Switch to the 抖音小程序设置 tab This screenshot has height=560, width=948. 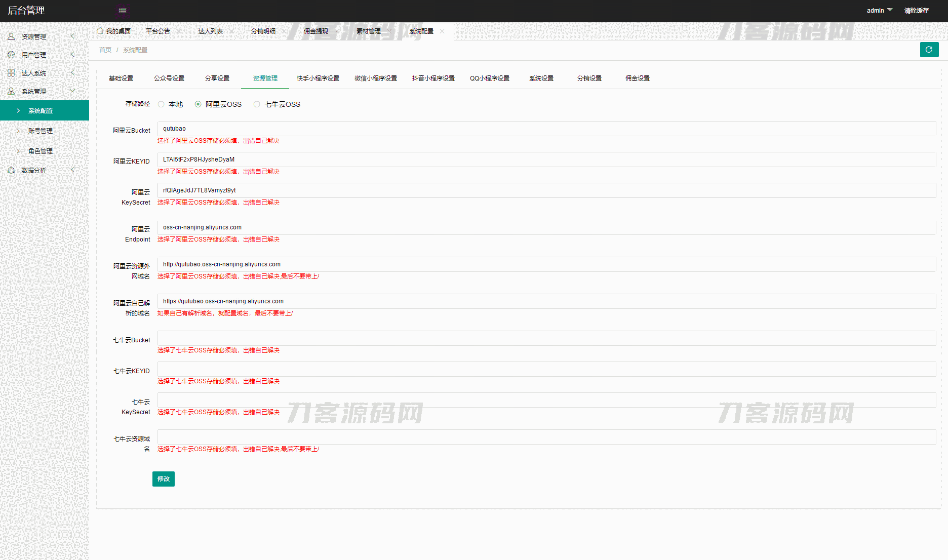pos(433,78)
